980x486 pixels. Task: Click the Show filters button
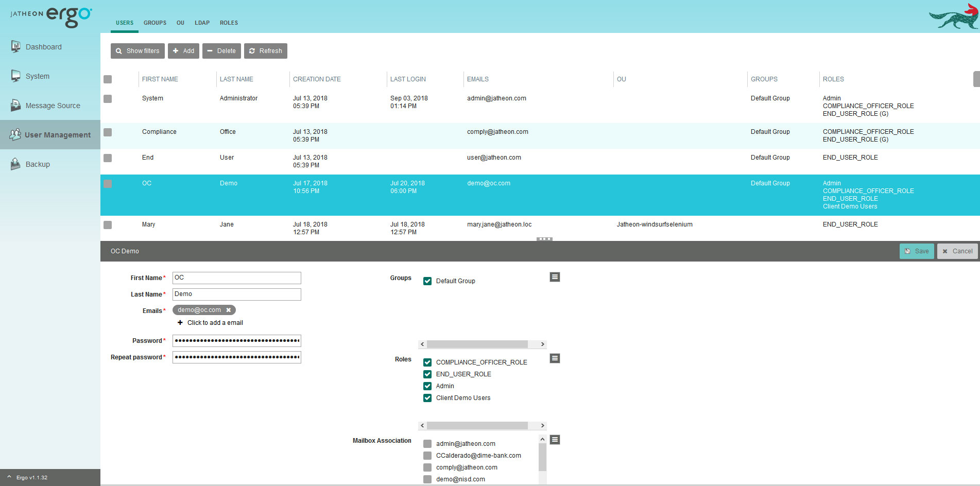pos(137,51)
